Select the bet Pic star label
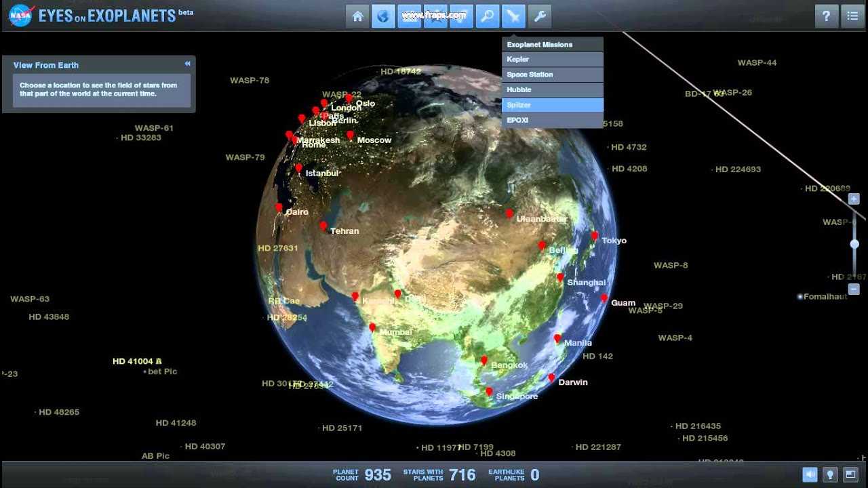 tap(162, 371)
